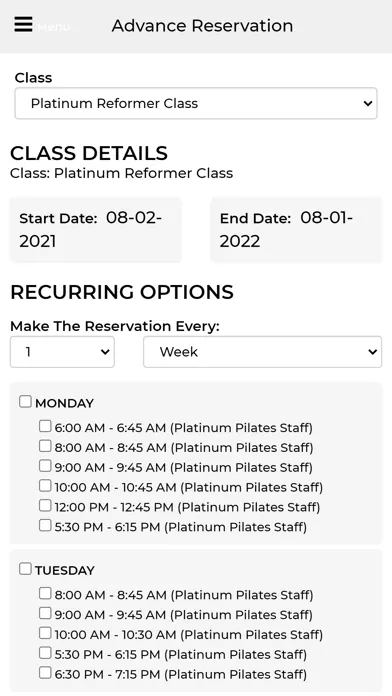Open the hamburger menu icon
The height and width of the screenshot is (696, 392).
23,24
